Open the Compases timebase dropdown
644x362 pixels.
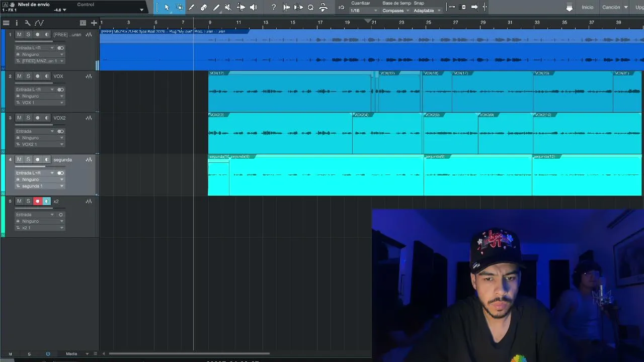tap(396, 11)
